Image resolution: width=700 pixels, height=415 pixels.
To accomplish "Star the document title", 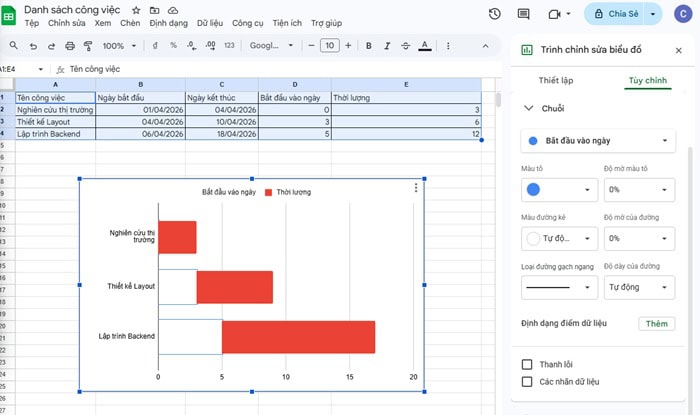I will (x=136, y=8).
